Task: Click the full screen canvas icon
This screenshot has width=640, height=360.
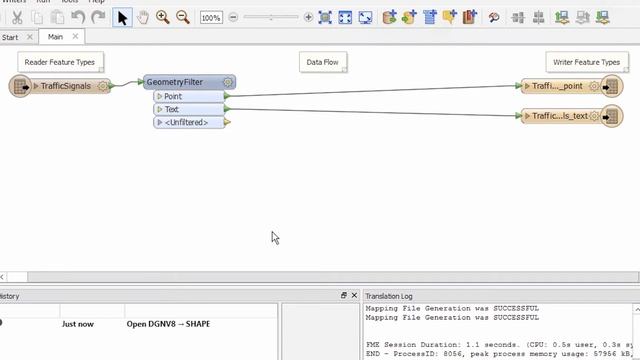Action: click(365, 18)
